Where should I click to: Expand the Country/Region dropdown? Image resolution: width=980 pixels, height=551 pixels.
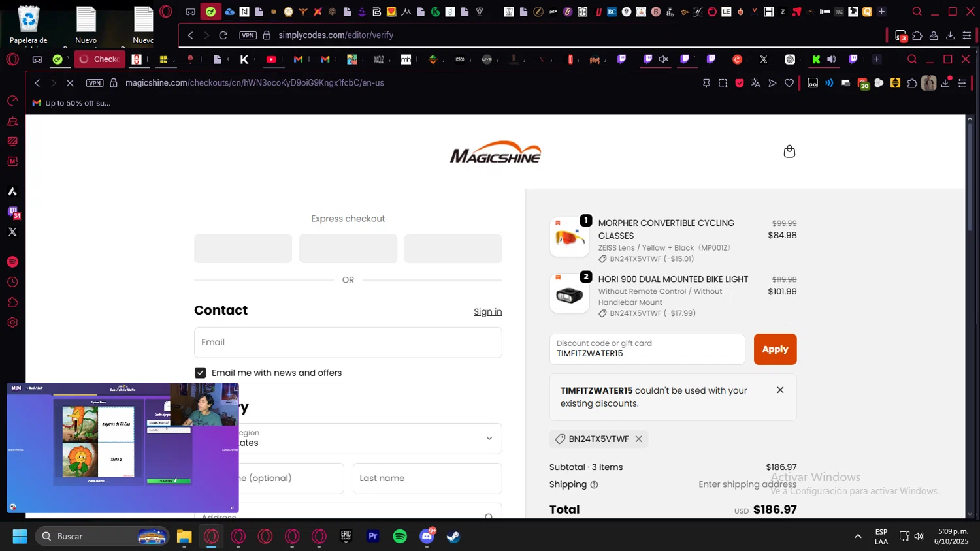tap(348, 438)
